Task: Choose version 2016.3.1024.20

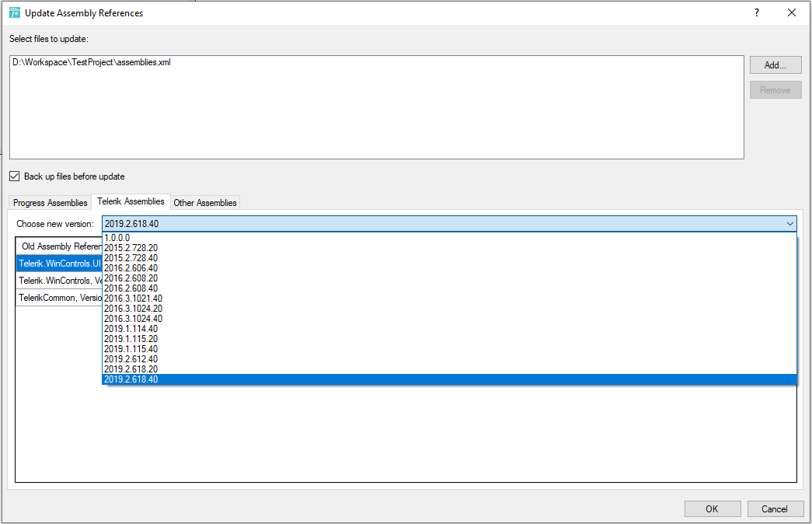Action: click(449, 309)
